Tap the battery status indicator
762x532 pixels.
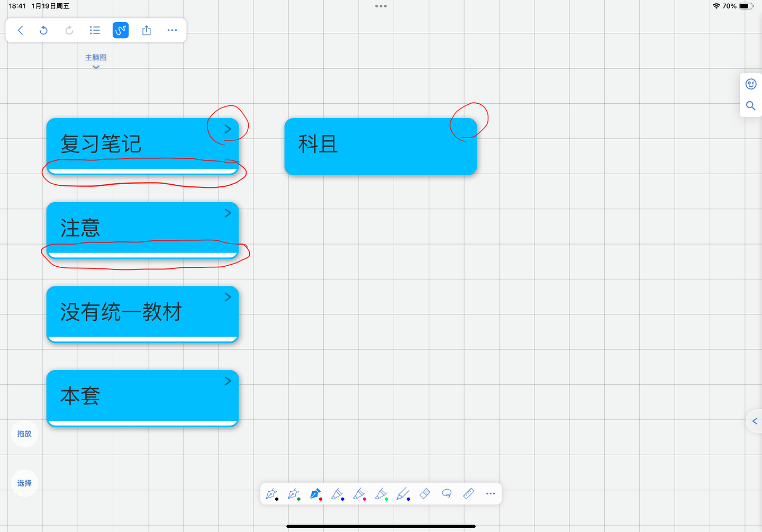pos(746,6)
